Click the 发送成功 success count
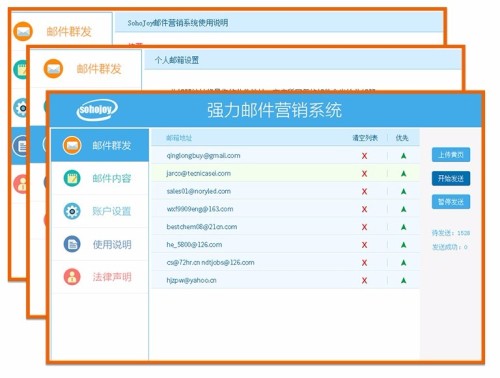 pos(450,247)
